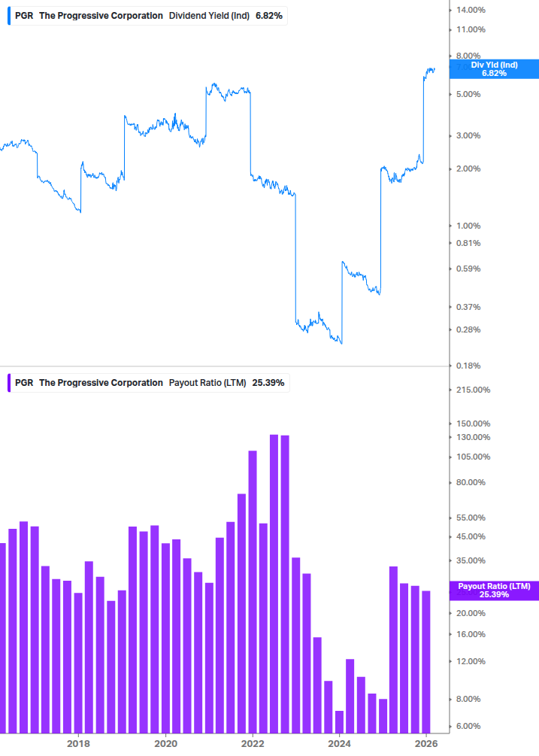Click the 0.18% axis label

pyautogui.click(x=468, y=366)
